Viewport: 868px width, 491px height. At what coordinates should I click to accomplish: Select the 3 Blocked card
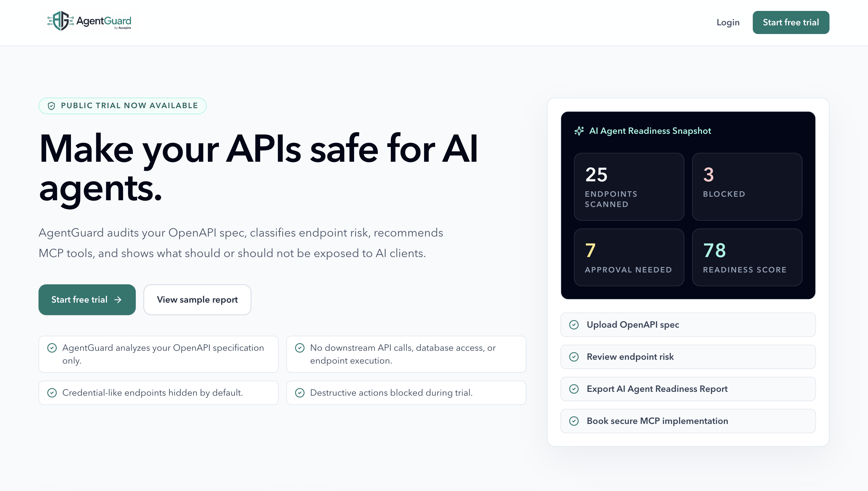pyautogui.click(x=747, y=187)
